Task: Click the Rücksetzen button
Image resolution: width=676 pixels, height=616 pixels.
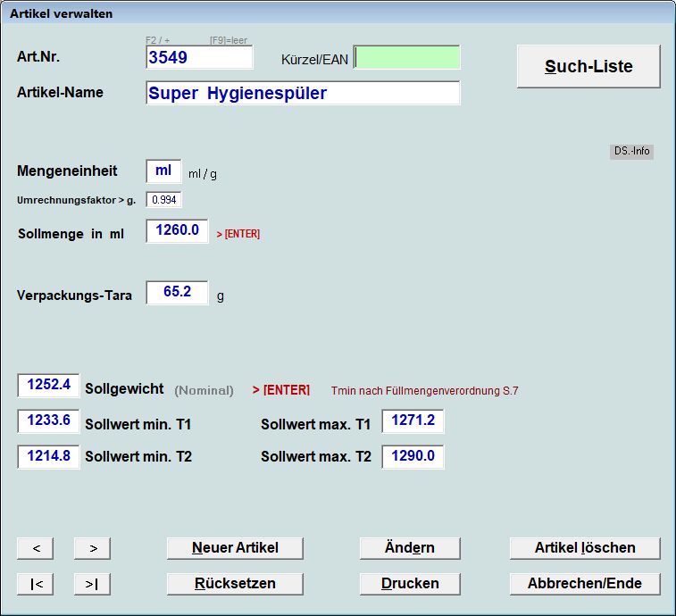Action: [x=235, y=584]
